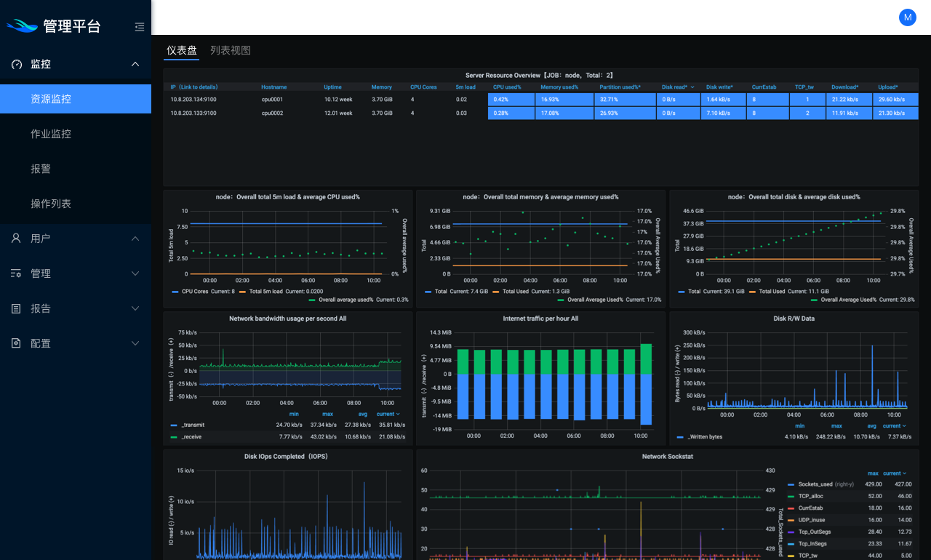Collapse the 监控 menu section chevron
Viewport: 931px width, 560px height.
pyautogui.click(x=135, y=64)
